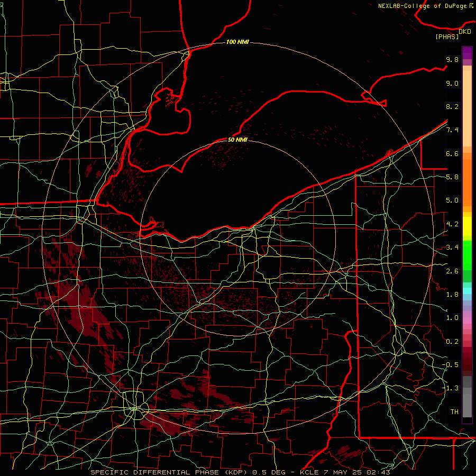Click the TH threshold legend label
Viewport: 476px width, 476px height.
tap(454, 412)
